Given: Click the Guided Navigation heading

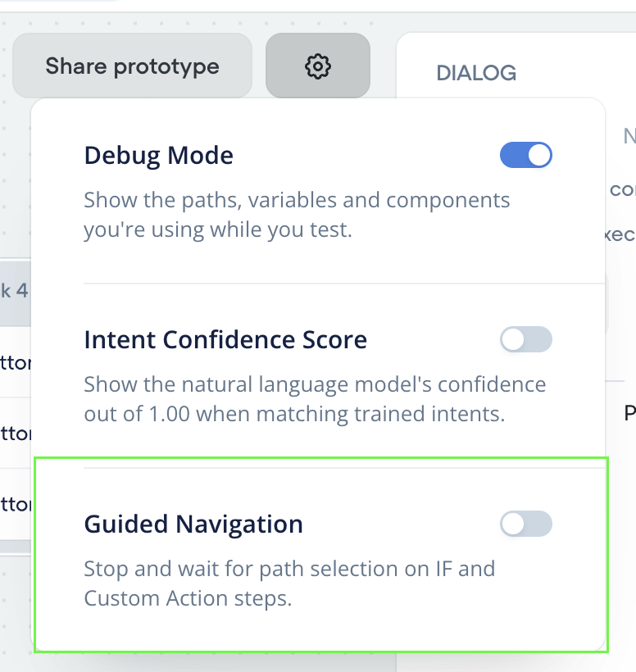Looking at the screenshot, I should pos(193,524).
